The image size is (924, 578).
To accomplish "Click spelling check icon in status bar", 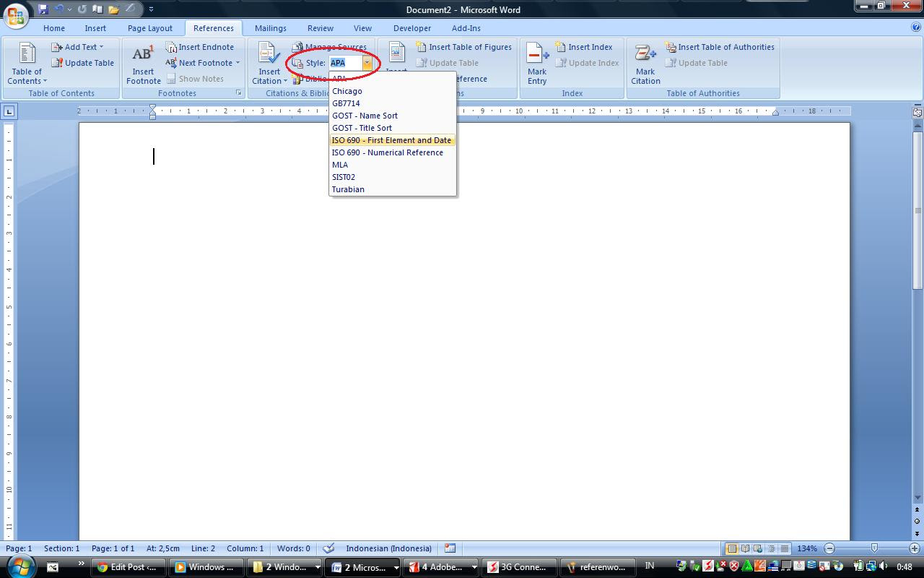I will [x=329, y=548].
